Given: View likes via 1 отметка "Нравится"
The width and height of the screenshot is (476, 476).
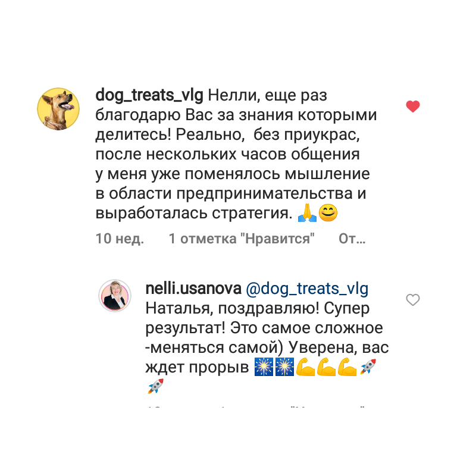Looking at the screenshot, I should coord(242,239).
